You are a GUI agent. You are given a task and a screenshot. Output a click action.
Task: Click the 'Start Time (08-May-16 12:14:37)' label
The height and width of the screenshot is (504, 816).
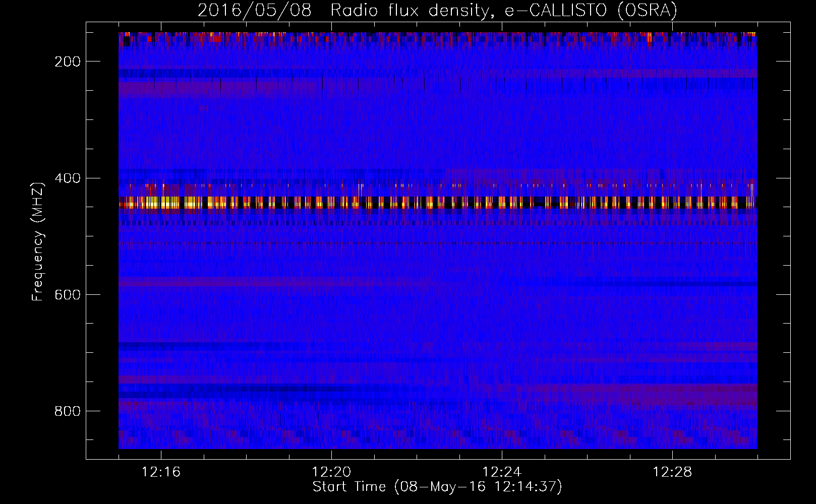(437, 487)
